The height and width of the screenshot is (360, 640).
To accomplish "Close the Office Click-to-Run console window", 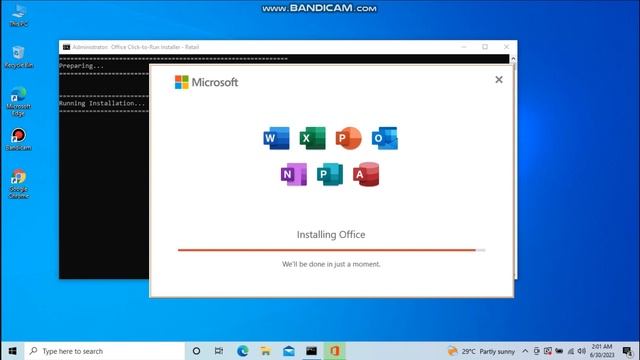I will [506, 47].
